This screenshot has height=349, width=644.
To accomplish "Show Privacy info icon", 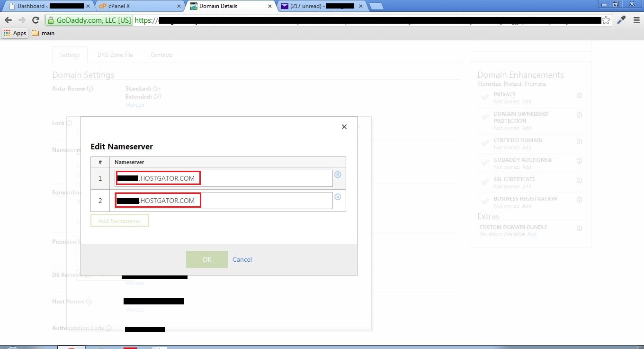I will coord(579,95).
